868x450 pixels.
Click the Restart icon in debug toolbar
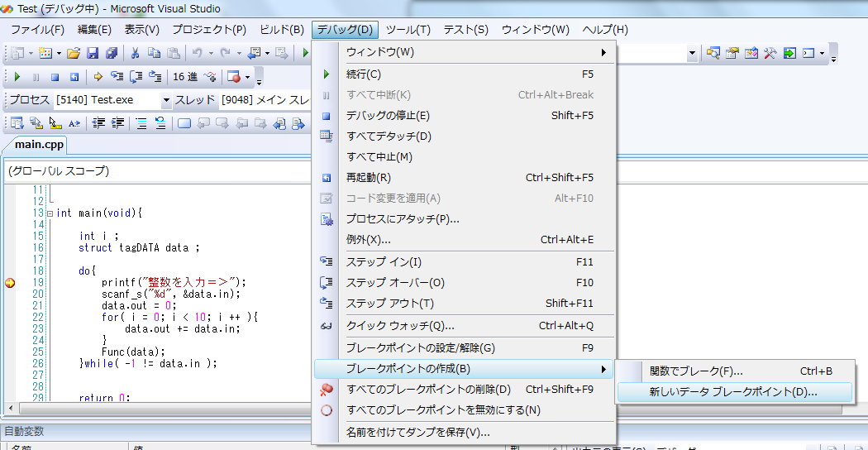pos(74,77)
